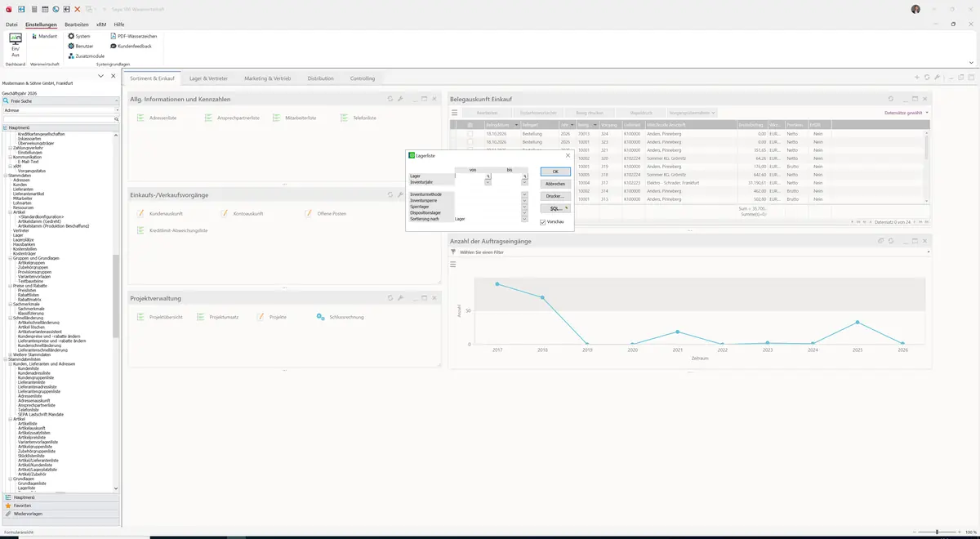
Task: Open the filter icon in Auftragseingänge panel
Action: click(x=453, y=252)
